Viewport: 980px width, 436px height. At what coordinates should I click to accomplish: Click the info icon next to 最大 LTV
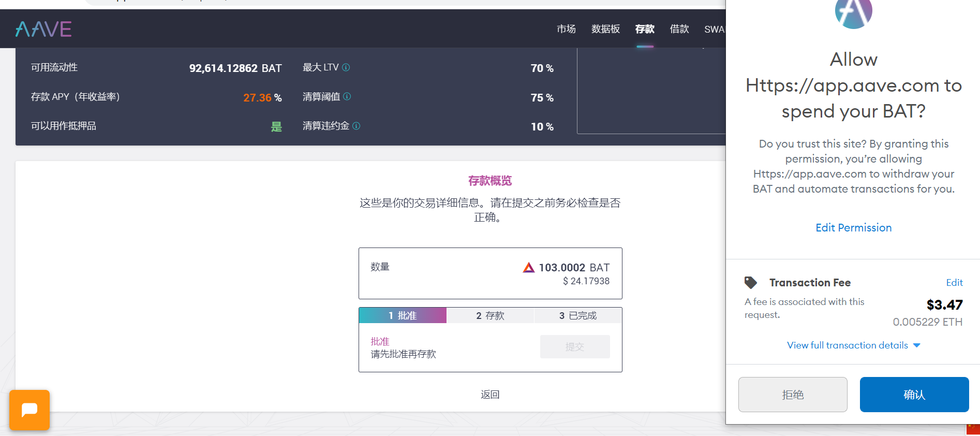[x=346, y=67]
